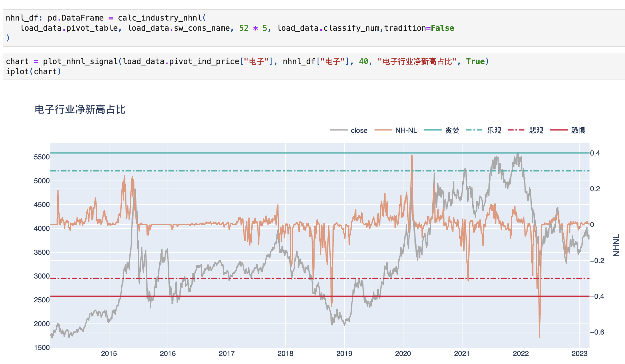The width and height of the screenshot is (625, 364).
Task: Click the gray close legend line swatch
Action: (x=339, y=130)
